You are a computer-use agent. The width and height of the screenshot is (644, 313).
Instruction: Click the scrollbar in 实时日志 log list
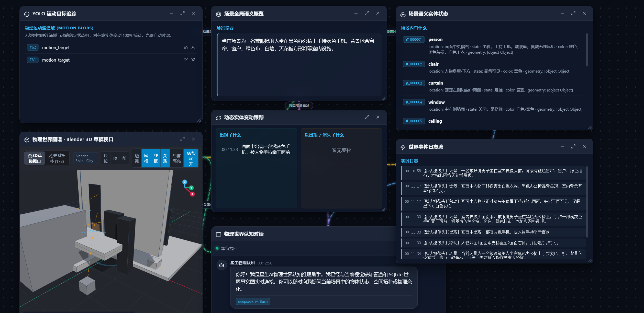pos(587,202)
